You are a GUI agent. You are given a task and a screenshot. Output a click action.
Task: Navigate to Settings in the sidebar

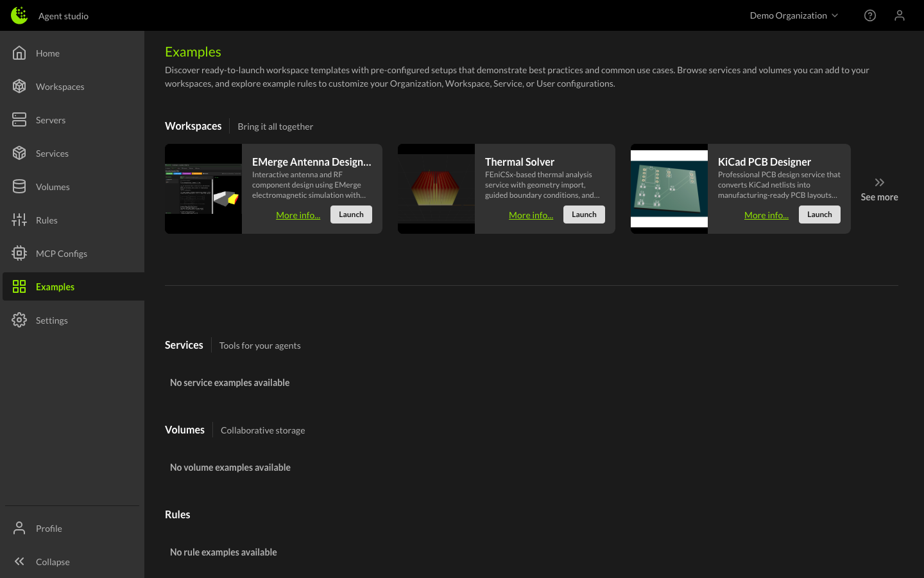[x=51, y=320]
